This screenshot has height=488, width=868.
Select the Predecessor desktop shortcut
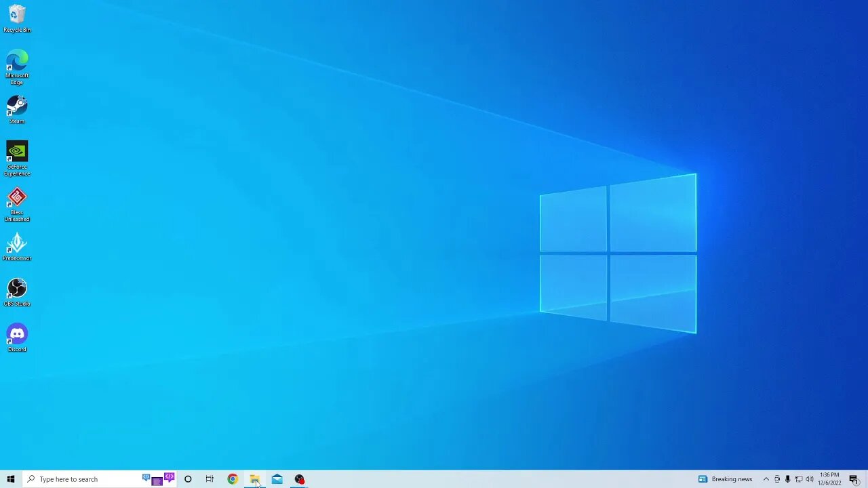pyautogui.click(x=17, y=247)
